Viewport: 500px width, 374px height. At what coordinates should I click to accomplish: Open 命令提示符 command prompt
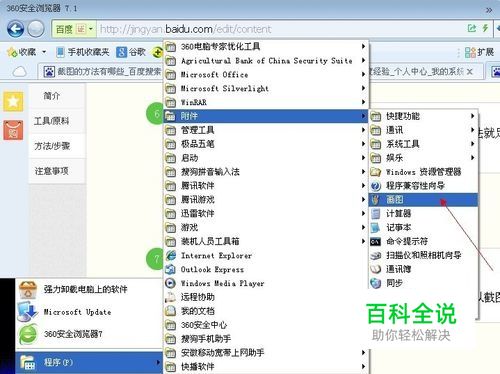click(423, 241)
